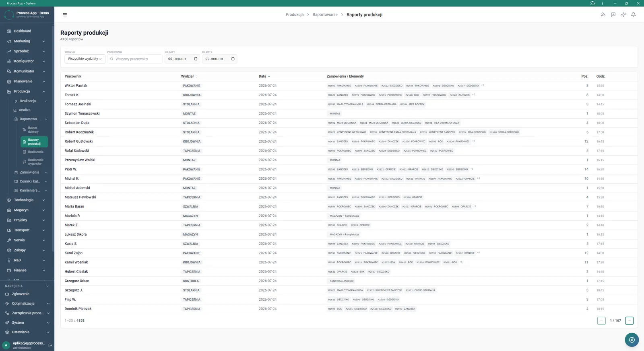Sort by the Data column header

click(x=264, y=76)
